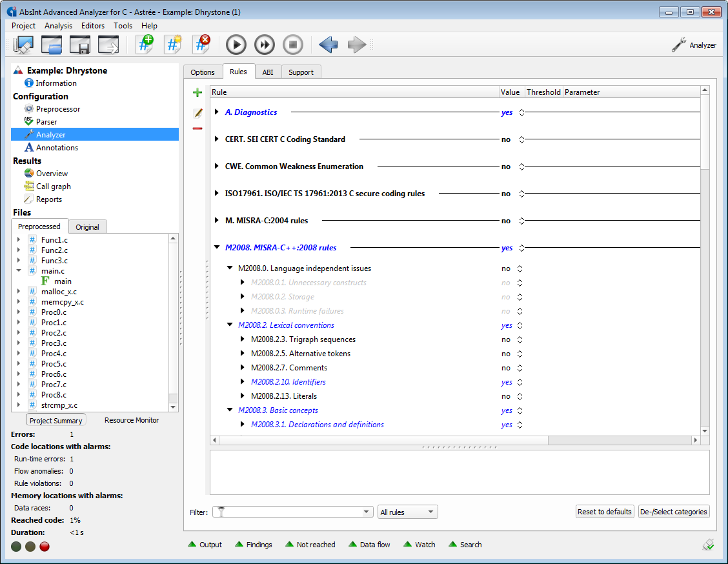The height and width of the screenshot is (564, 728).
Task: Open the All rules dropdown
Action: (408, 512)
